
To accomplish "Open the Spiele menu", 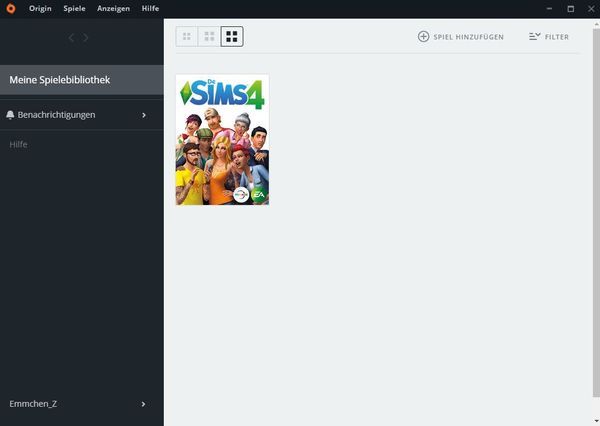I will [74, 8].
